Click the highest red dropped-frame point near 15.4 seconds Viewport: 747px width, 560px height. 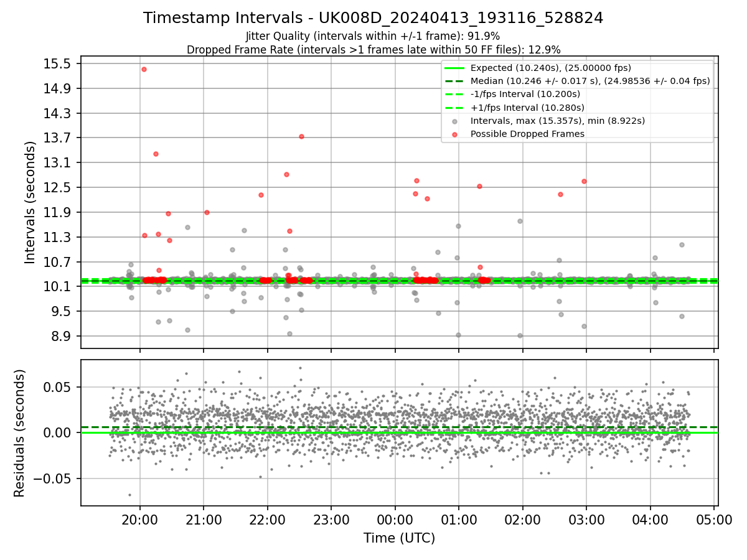point(144,69)
